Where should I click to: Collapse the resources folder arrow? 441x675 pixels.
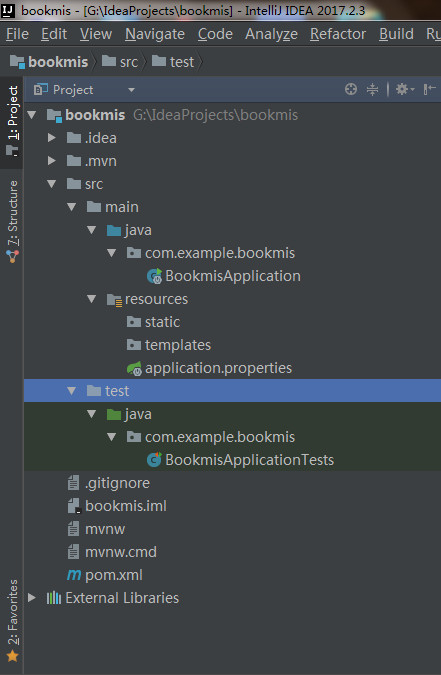[x=91, y=299]
